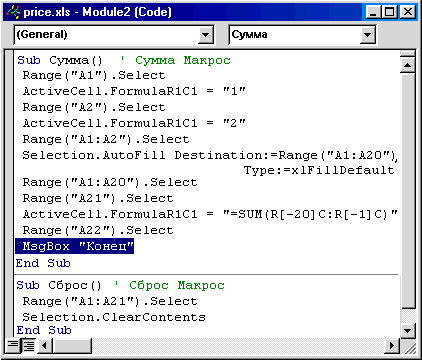422x360 pixels.
Task: Click the Type:=xlFillDefault continuation line
Action: [x=319, y=170]
